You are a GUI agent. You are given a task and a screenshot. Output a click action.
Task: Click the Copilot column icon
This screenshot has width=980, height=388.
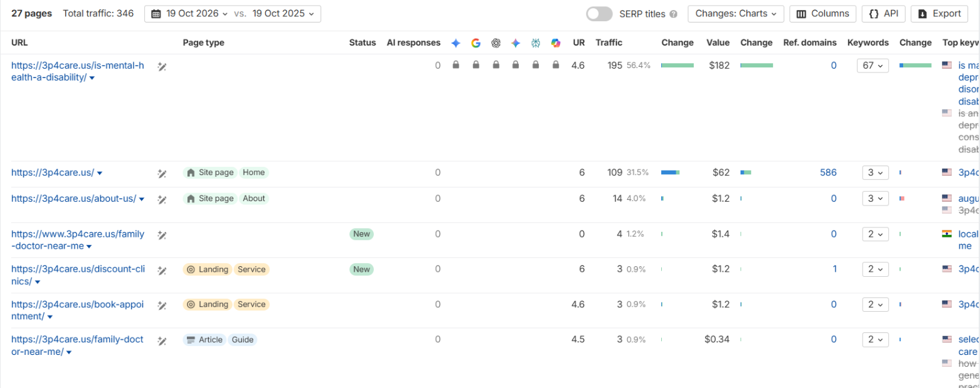[x=556, y=43]
